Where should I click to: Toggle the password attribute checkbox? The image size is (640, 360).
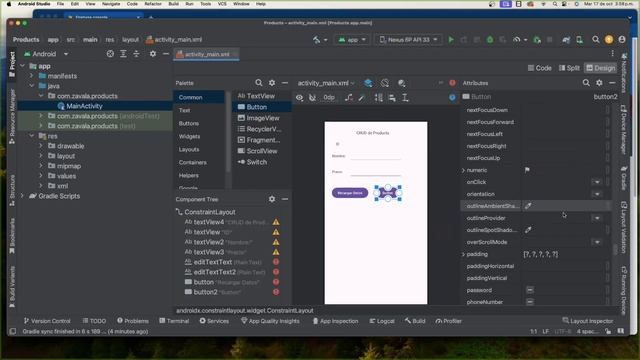(x=530, y=290)
